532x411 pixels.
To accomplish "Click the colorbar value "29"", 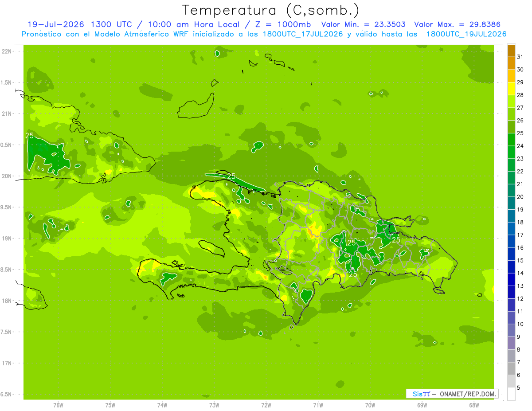I will pos(520,82).
